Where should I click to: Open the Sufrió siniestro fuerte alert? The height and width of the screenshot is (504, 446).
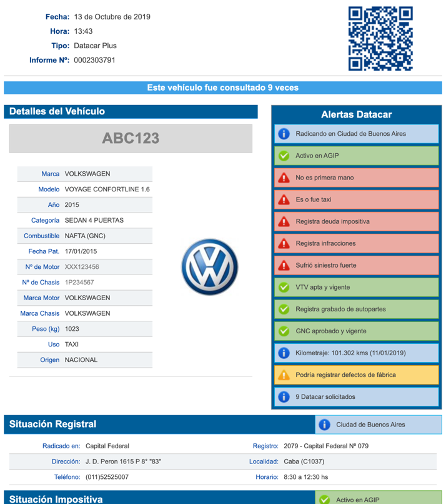point(357,265)
